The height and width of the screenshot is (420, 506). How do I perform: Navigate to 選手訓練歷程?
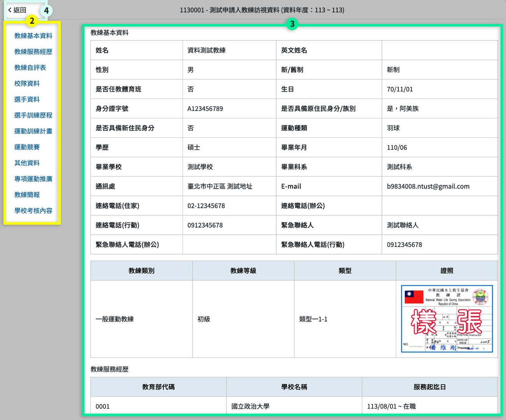coord(33,116)
